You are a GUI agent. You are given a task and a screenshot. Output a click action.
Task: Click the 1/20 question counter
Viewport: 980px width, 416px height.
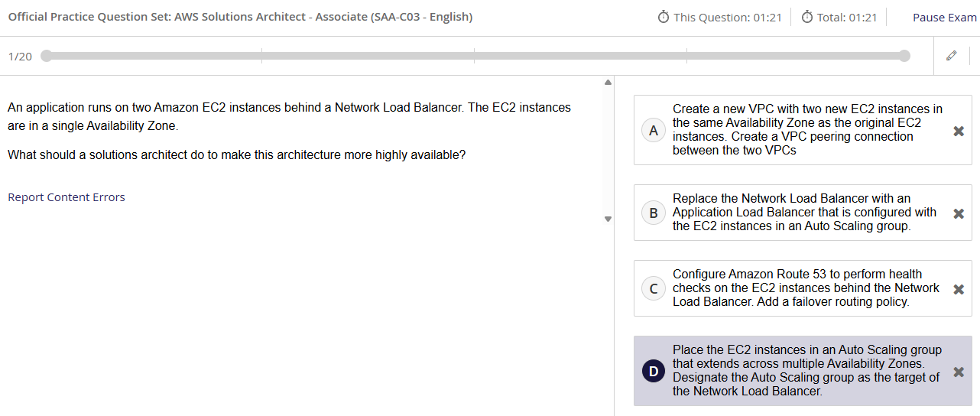(x=20, y=57)
